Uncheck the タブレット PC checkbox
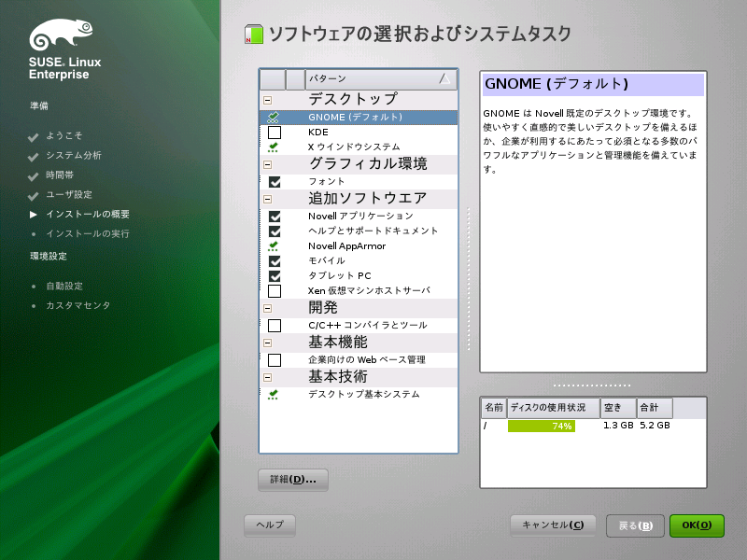The image size is (747, 560). coord(275,276)
